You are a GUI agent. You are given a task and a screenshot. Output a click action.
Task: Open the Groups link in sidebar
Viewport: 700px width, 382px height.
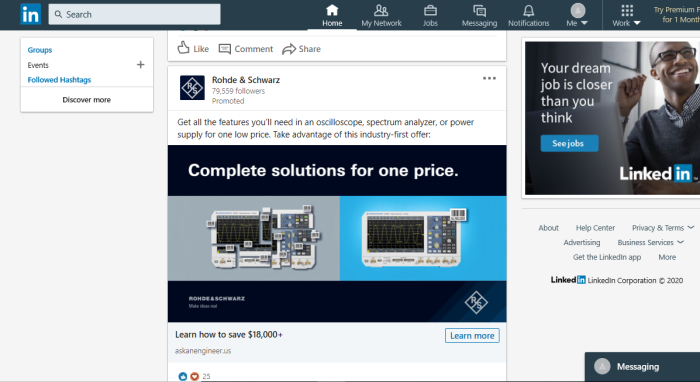coord(40,50)
